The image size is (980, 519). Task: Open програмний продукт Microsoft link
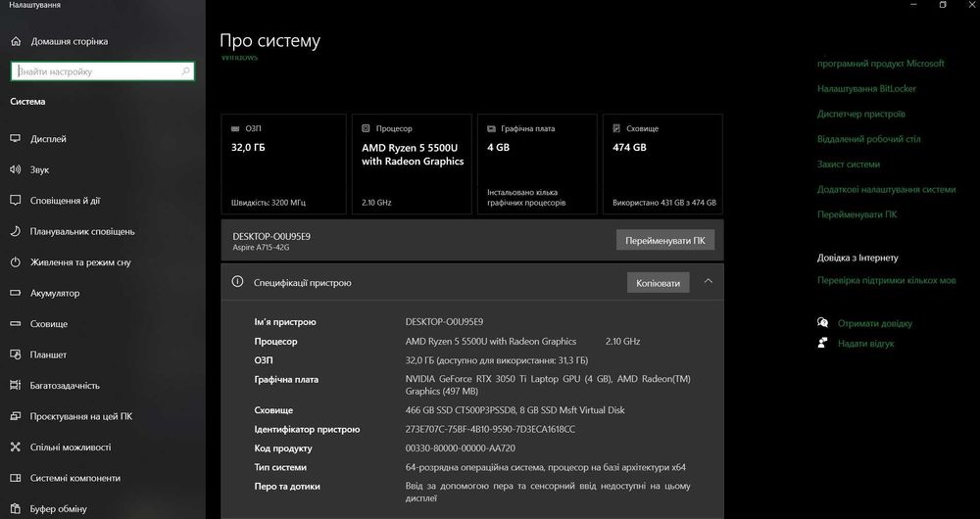[x=881, y=63]
